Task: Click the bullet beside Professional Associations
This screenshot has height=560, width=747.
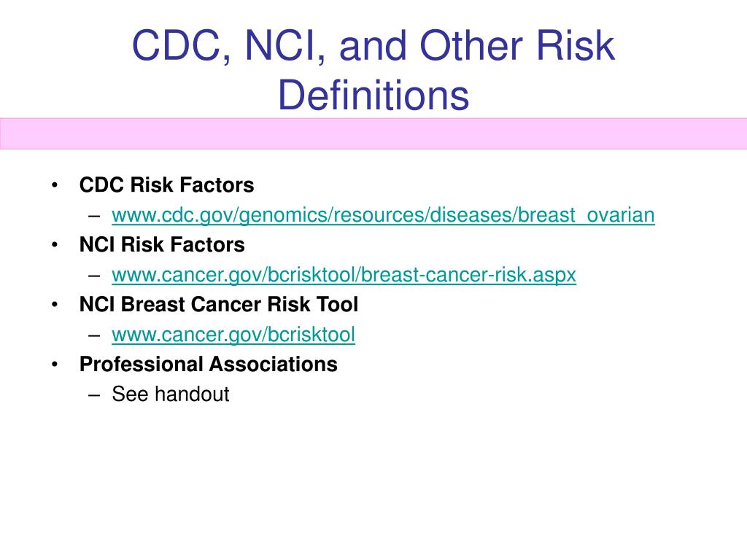Action: pos(55,365)
